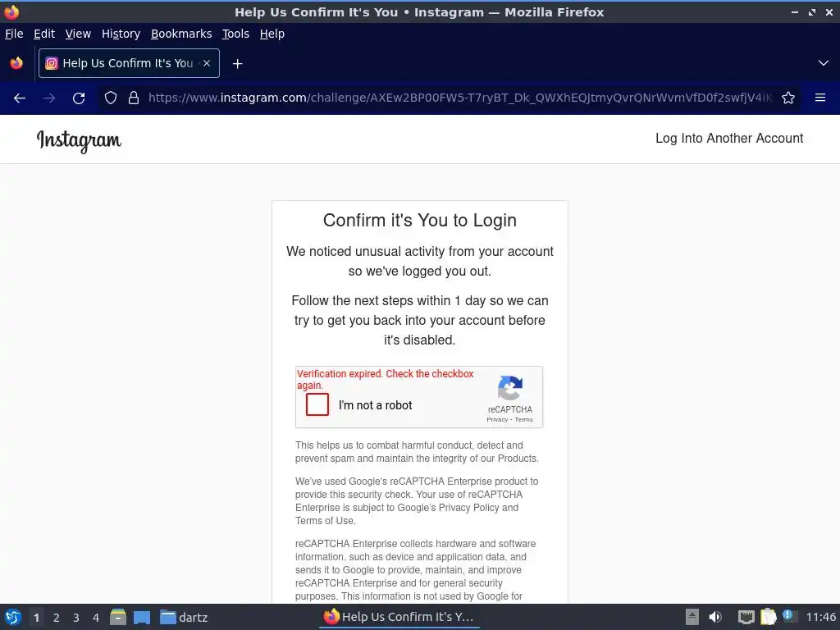The width and height of the screenshot is (840, 630).
Task: Click the Instagram logo
Action: point(79,141)
